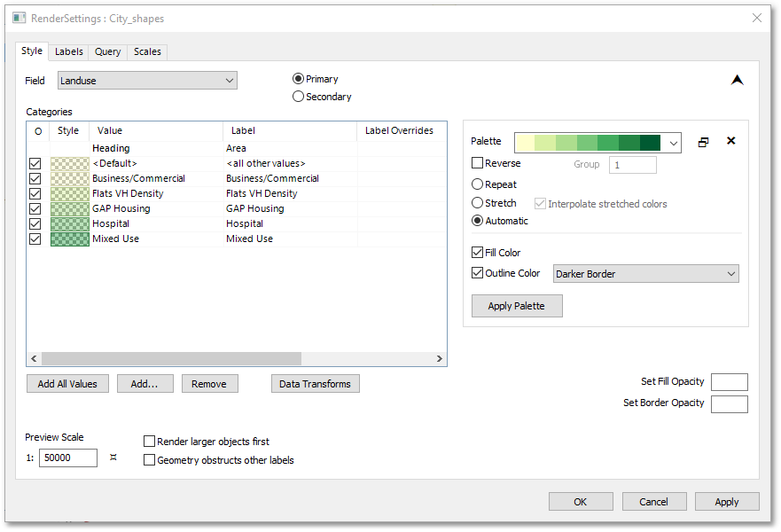Uncheck the Hospital category checkbox
The width and height of the screenshot is (781, 532).
click(x=35, y=223)
